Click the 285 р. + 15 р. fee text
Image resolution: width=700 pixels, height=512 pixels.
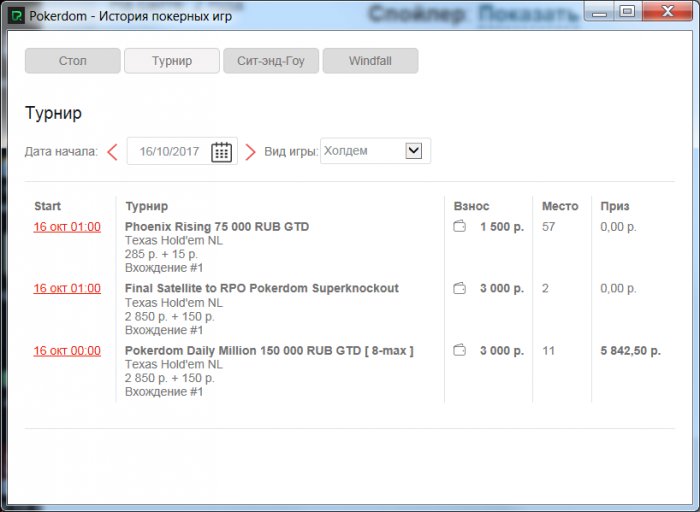pyautogui.click(x=161, y=254)
